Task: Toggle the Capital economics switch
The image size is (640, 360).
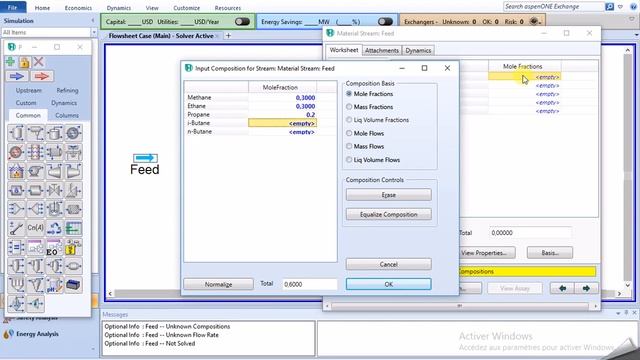Action: 242,22
